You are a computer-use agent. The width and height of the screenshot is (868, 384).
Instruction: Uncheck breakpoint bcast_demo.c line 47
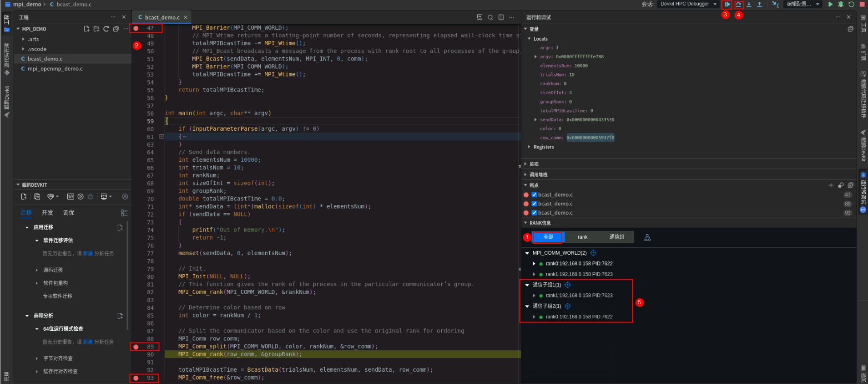point(534,195)
